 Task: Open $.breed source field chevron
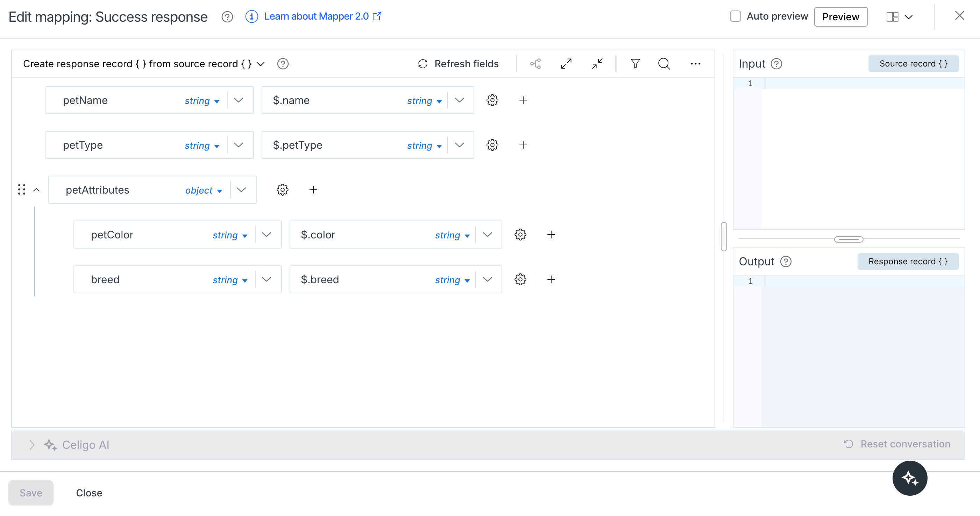tap(487, 279)
